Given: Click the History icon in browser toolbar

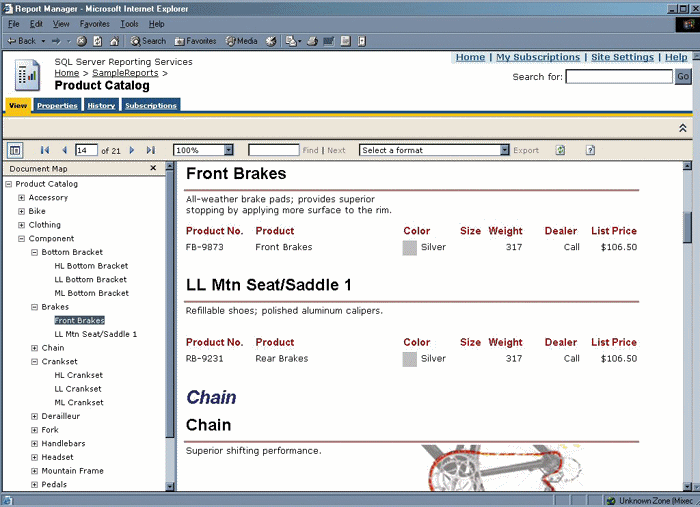Looking at the screenshot, I should click(271, 41).
